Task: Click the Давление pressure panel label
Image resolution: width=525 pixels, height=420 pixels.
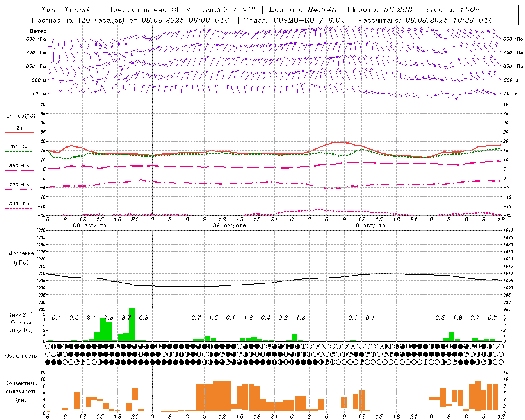Action: point(21,253)
